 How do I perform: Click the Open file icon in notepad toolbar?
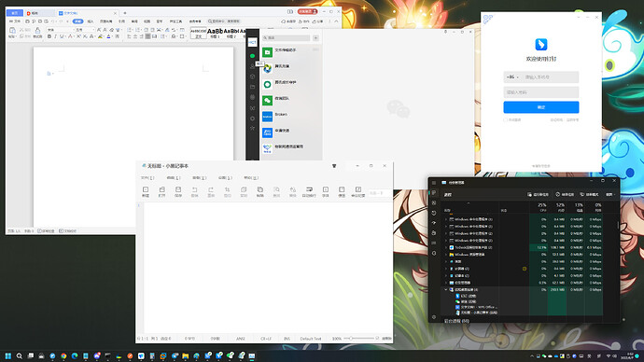click(x=161, y=191)
